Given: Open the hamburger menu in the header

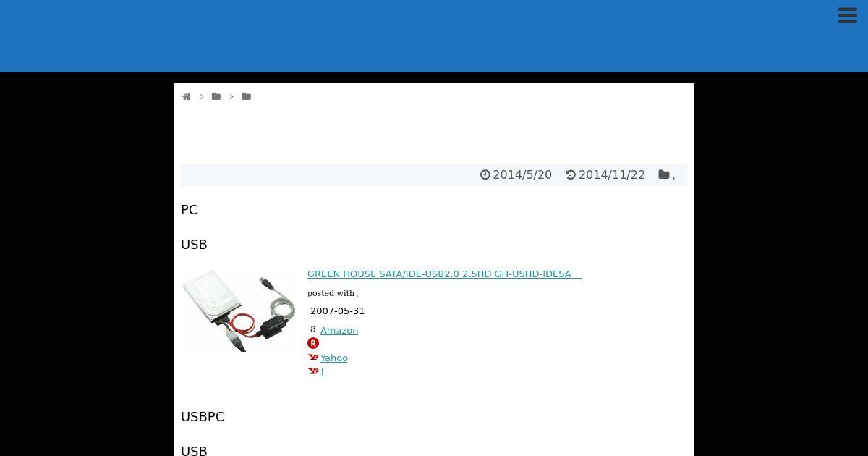Looking at the screenshot, I should [848, 15].
